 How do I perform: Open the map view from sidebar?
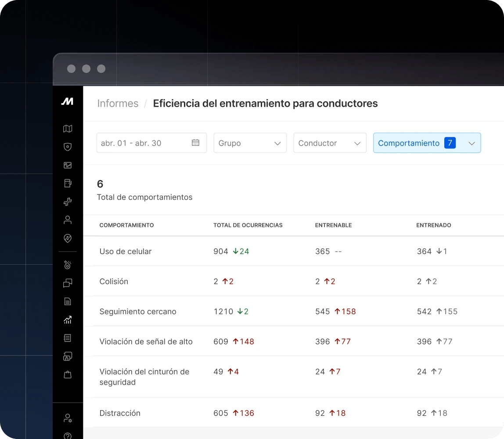pos(67,129)
